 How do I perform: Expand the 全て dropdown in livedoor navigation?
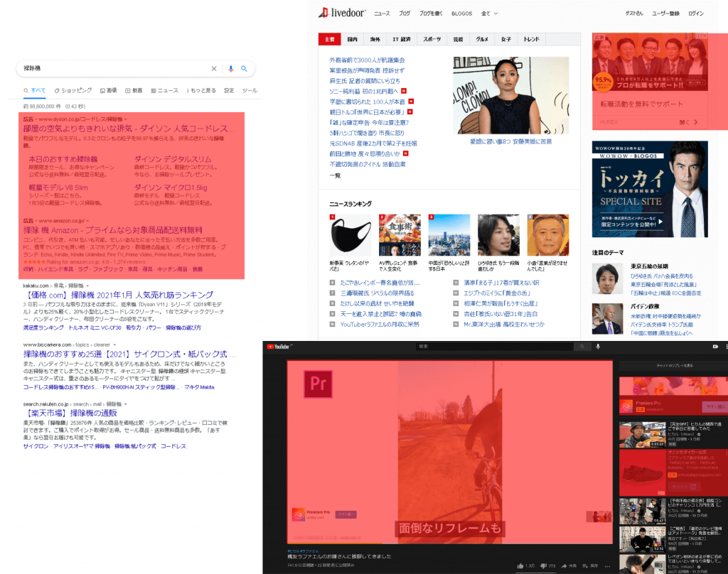pyautogui.click(x=489, y=13)
